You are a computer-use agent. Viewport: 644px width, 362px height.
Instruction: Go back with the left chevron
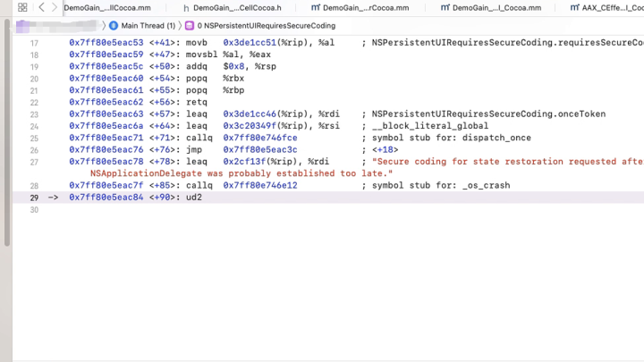pyautogui.click(x=41, y=7)
